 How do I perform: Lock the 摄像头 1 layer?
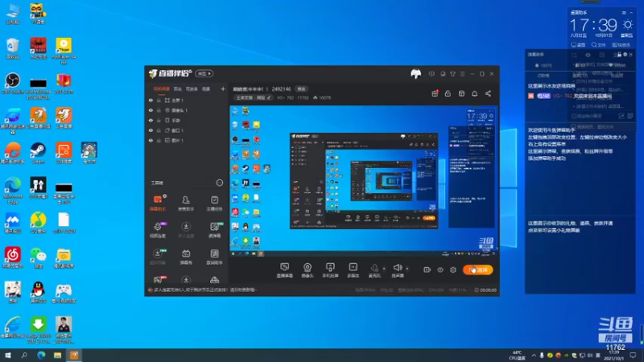click(x=159, y=110)
